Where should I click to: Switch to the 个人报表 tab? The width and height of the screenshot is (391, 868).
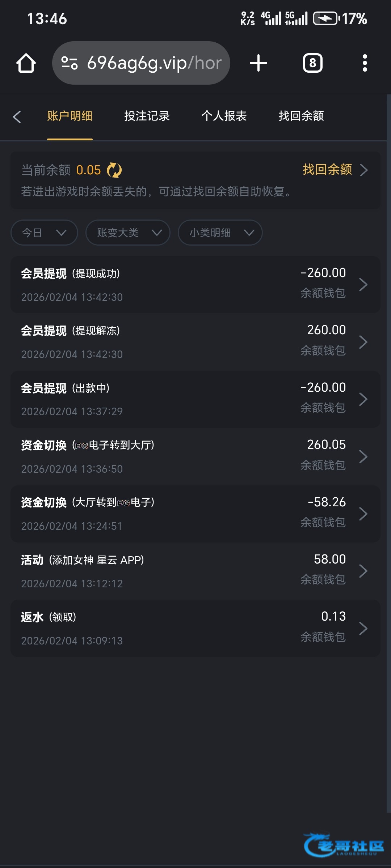coord(224,116)
